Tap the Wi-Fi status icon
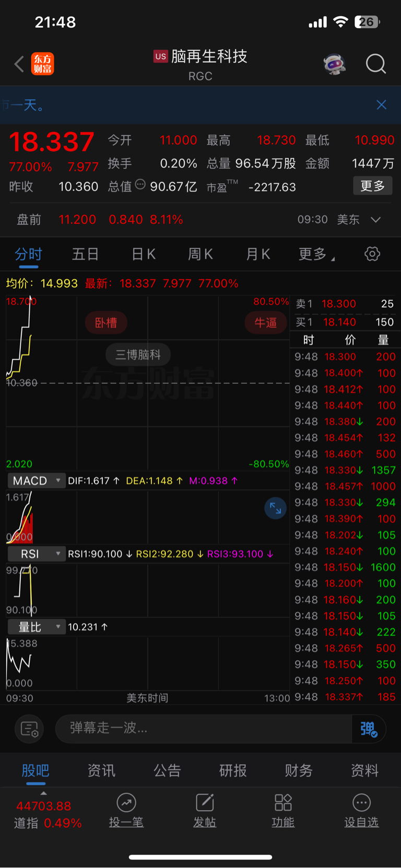Image resolution: width=401 pixels, height=868 pixels. pos(340,22)
